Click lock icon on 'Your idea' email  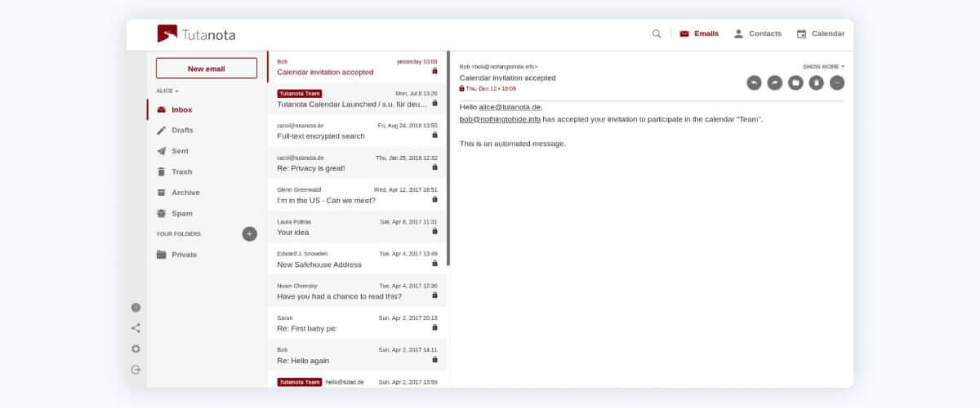(x=434, y=231)
